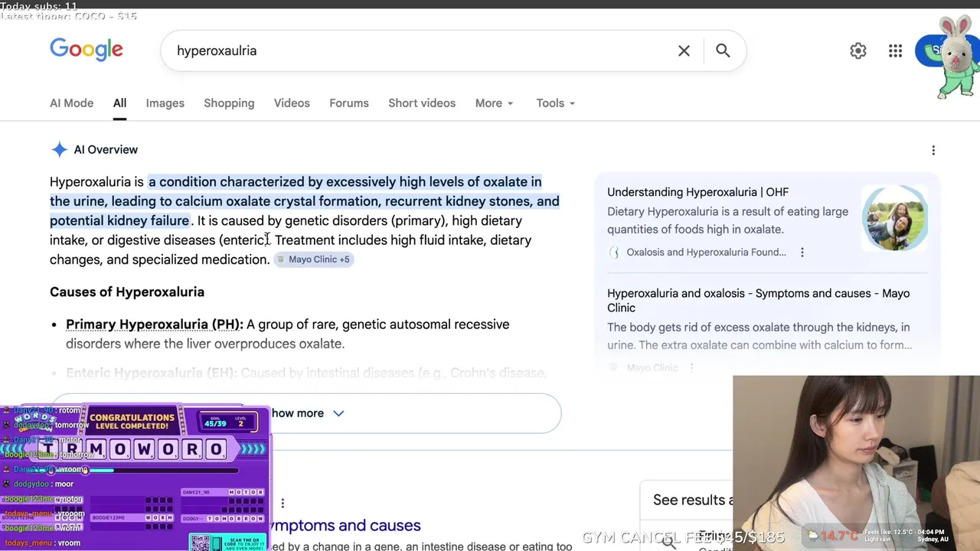The height and width of the screenshot is (551, 980).
Task: Clear the search box with X icon
Action: [x=684, y=51]
